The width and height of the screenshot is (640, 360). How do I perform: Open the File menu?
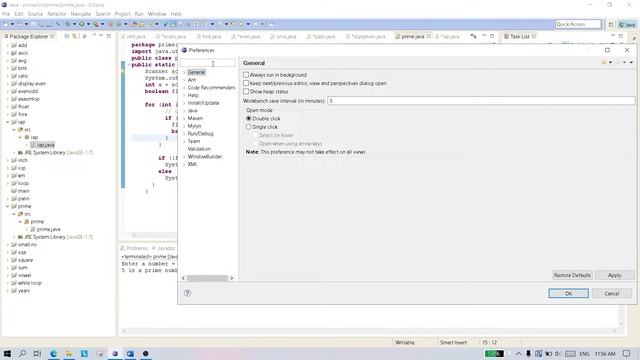pyautogui.click(x=6, y=14)
